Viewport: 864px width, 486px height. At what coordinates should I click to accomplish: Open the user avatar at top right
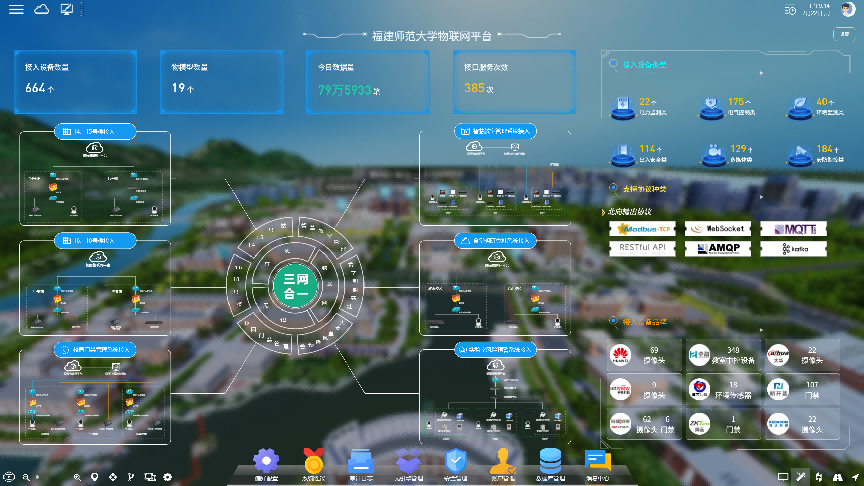click(x=847, y=9)
